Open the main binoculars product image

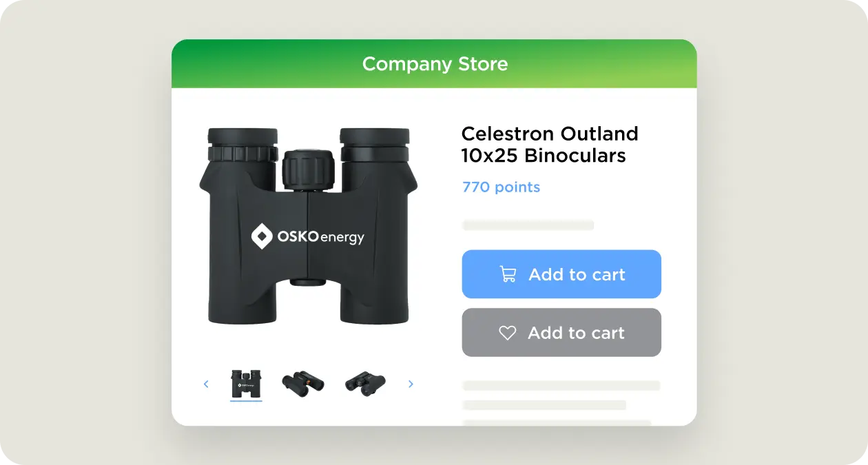click(308, 226)
